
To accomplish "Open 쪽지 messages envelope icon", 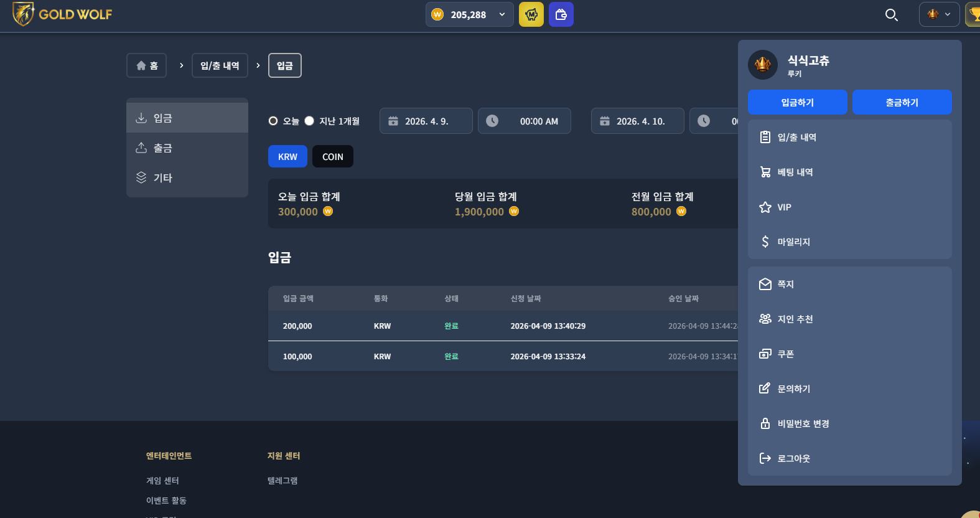I will 765,284.
